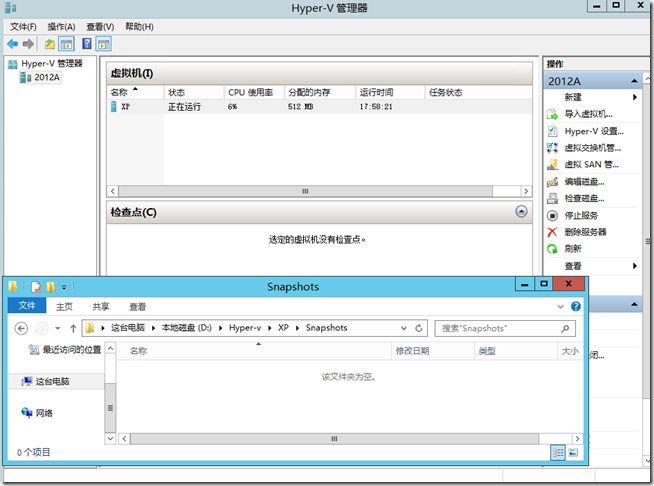Sort by 分配的内存 column header

coord(320,92)
